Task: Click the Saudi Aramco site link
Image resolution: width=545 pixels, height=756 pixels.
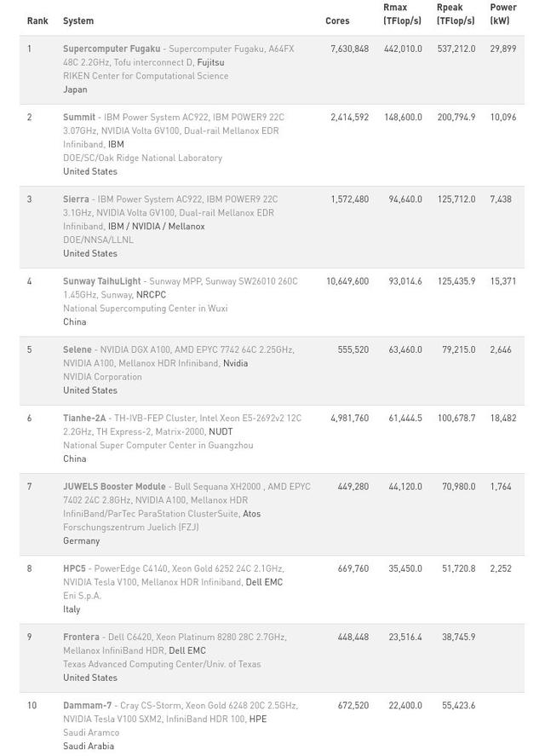Action: pos(91,733)
